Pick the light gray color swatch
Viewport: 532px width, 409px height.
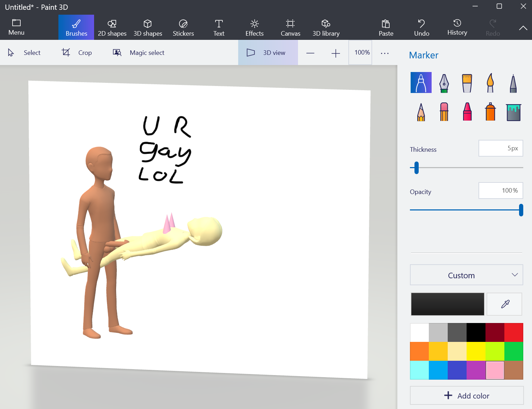pos(438,332)
